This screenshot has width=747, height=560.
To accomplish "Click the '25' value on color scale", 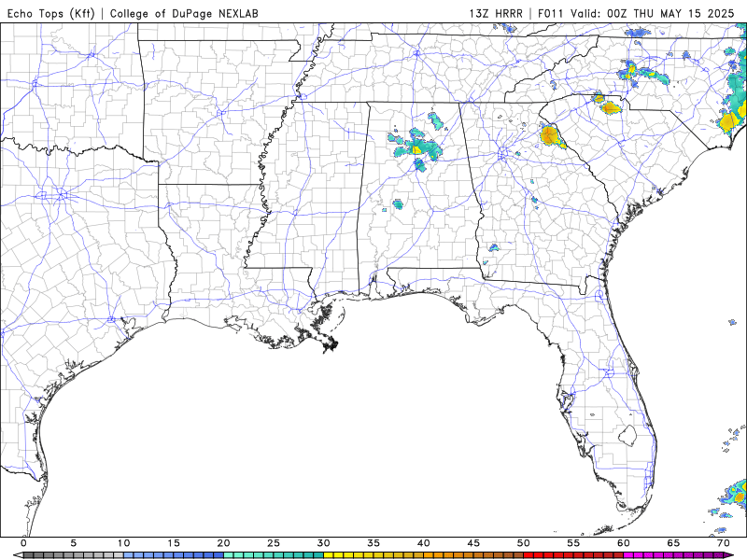I will [274, 543].
